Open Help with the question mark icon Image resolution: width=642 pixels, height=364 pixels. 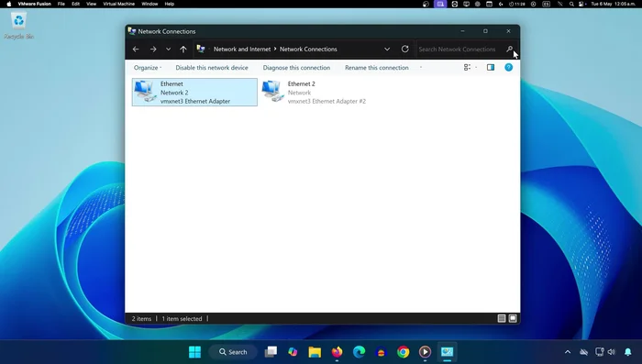coord(508,68)
